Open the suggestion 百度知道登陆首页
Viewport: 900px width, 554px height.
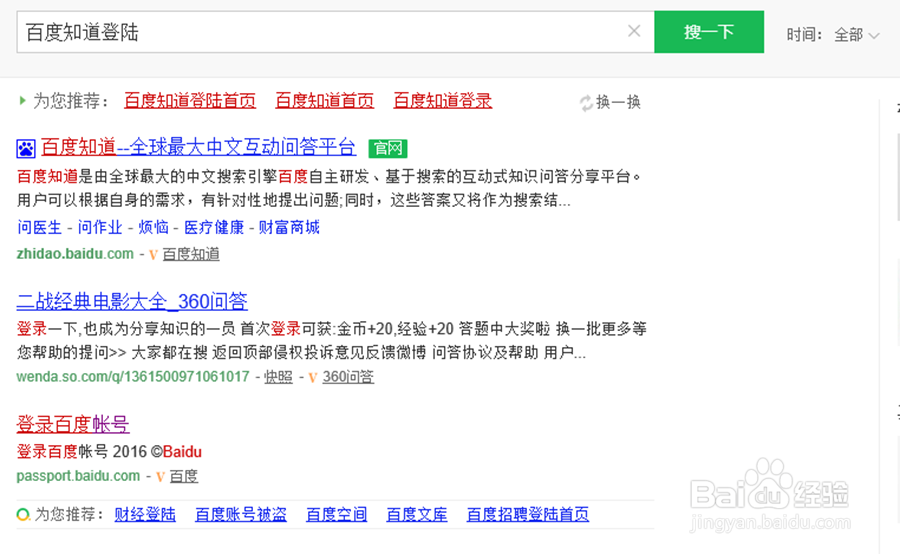[x=190, y=100]
